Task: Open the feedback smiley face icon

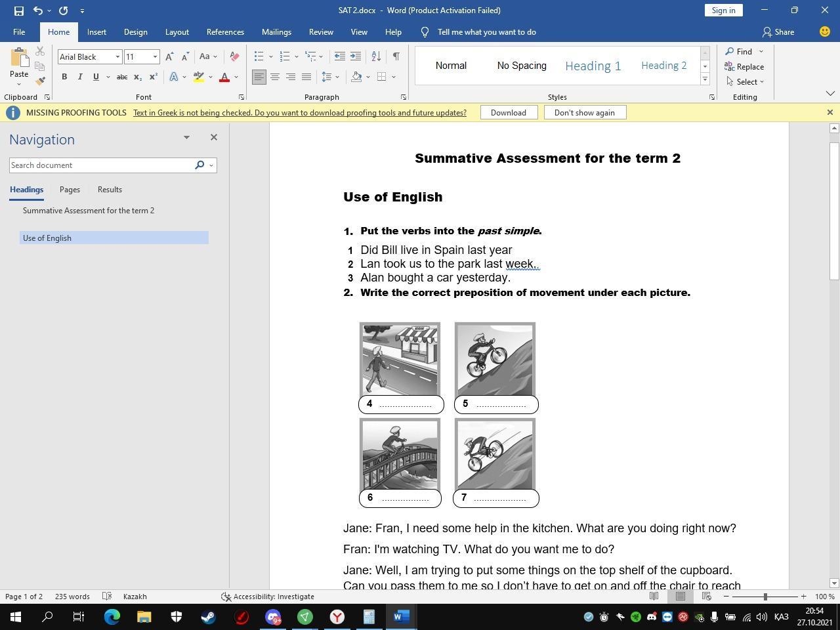Action: coord(825,31)
